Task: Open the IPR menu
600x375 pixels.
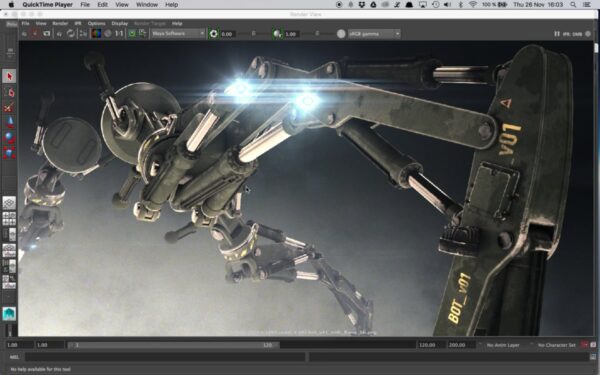Action: pyautogui.click(x=78, y=23)
